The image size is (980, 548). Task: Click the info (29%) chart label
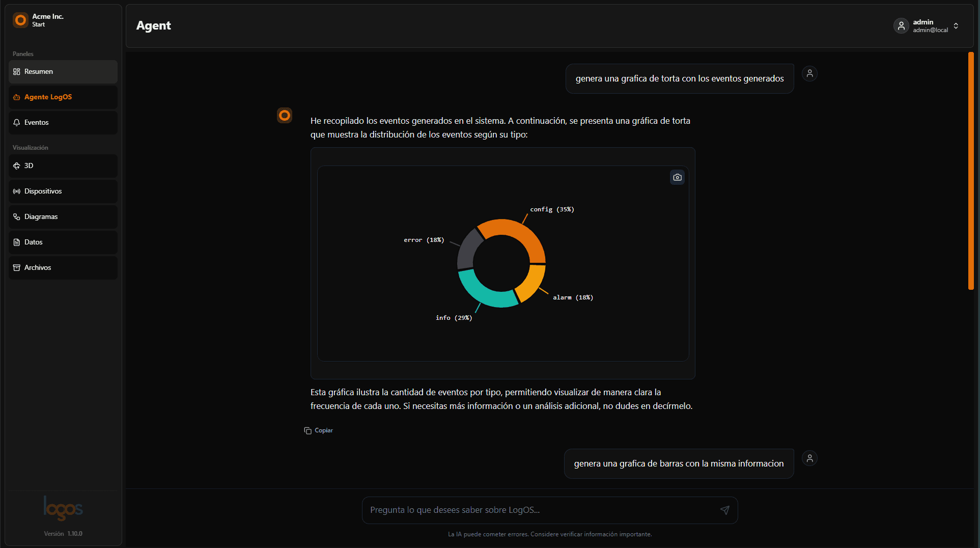tap(454, 318)
